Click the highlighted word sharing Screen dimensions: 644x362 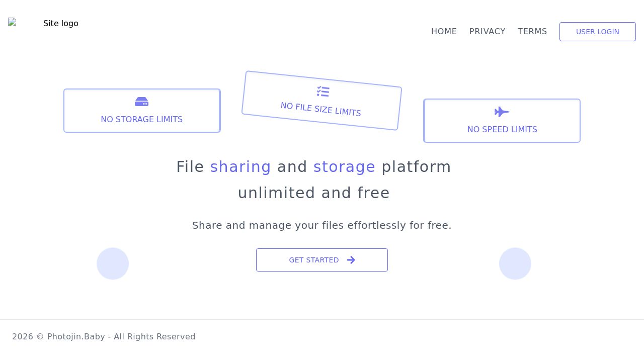point(240,167)
